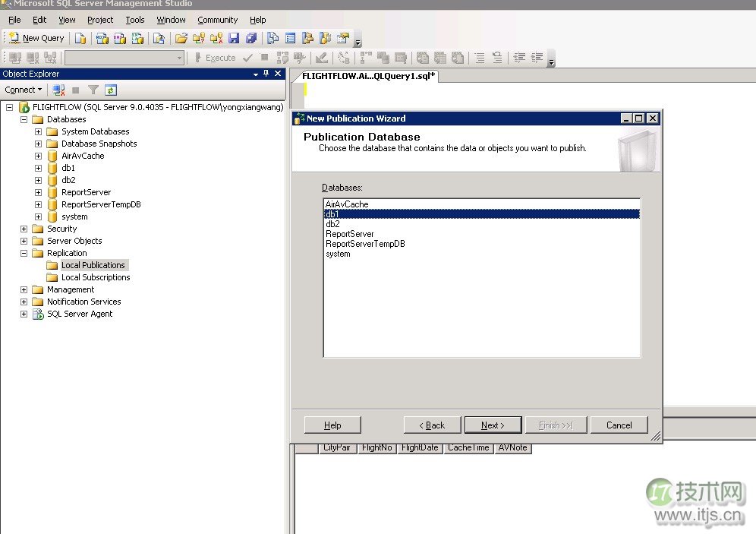Open the available databases combo box
756x534 pixels.
coord(124,58)
